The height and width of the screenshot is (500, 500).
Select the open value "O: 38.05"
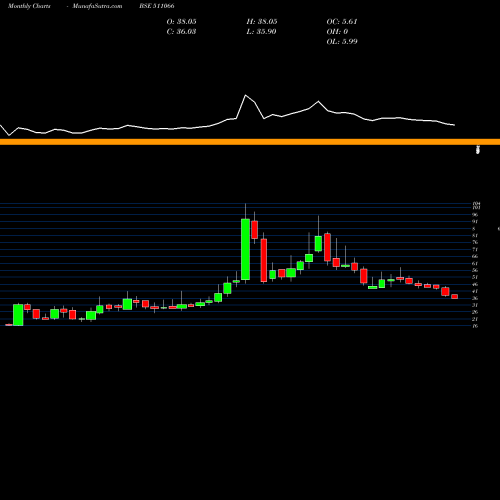[x=181, y=22]
